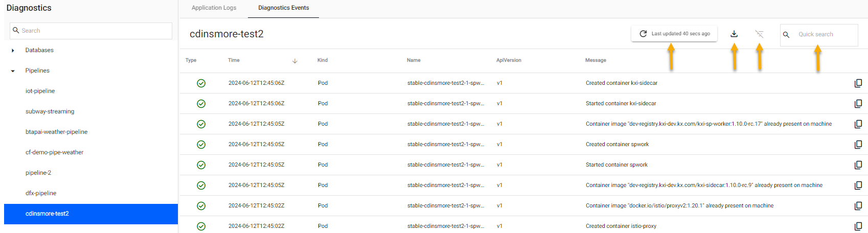Click the clear filters icon

pos(759,34)
